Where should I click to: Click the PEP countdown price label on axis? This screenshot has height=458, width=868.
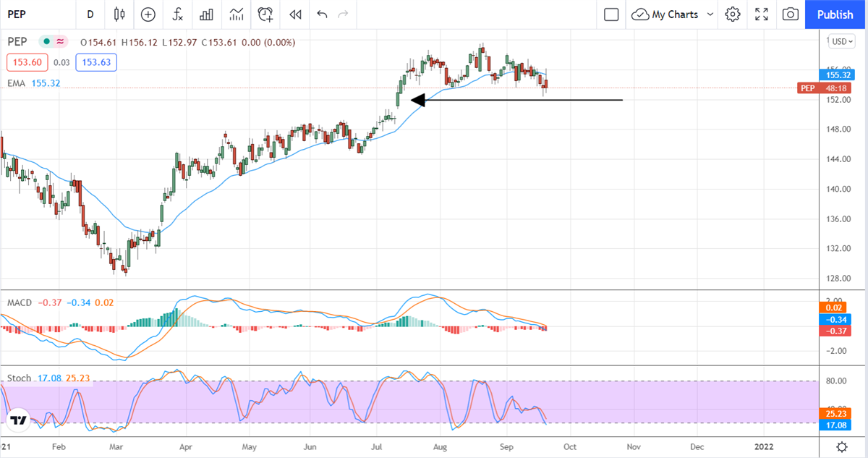[826, 88]
